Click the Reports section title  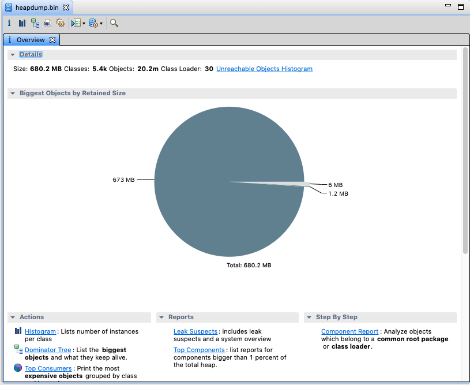pos(181,317)
